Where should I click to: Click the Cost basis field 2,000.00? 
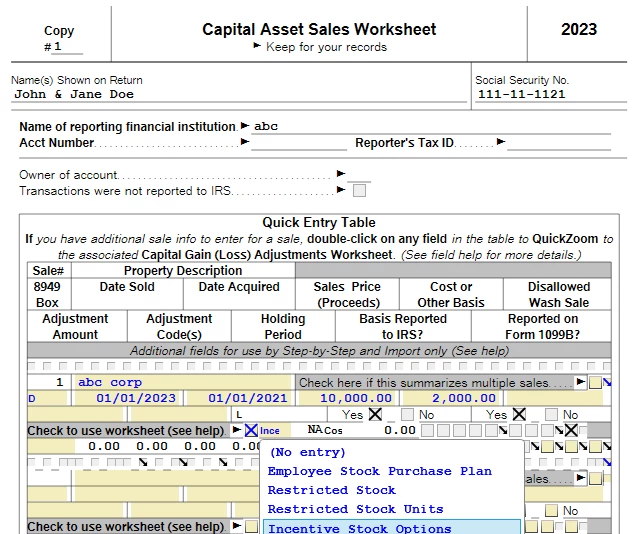[451, 398]
